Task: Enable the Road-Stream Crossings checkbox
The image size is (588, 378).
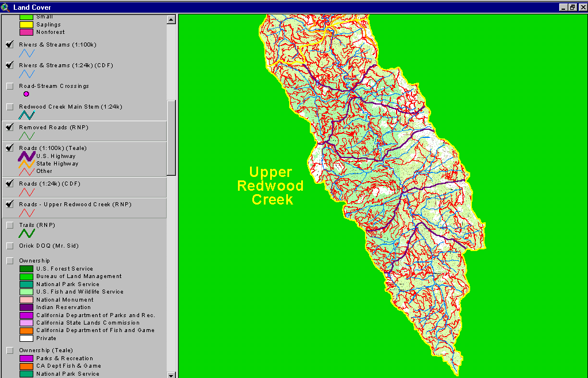Action: click(10, 86)
